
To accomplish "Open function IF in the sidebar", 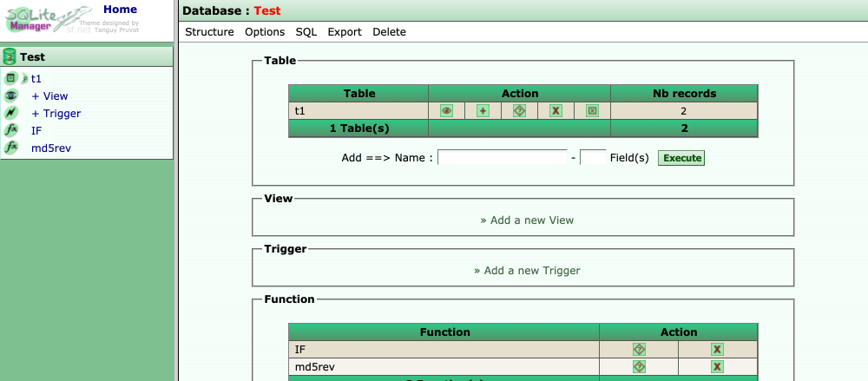I will click(x=36, y=131).
